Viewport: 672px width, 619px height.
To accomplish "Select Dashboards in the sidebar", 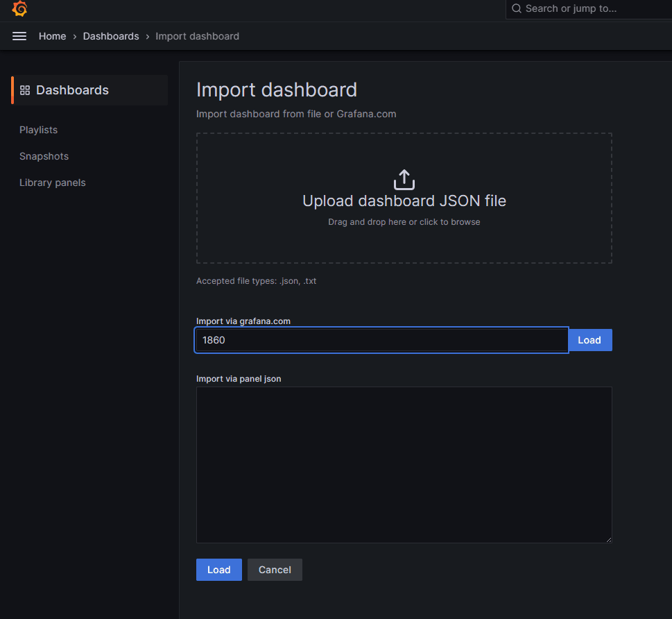I will (x=89, y=90).
